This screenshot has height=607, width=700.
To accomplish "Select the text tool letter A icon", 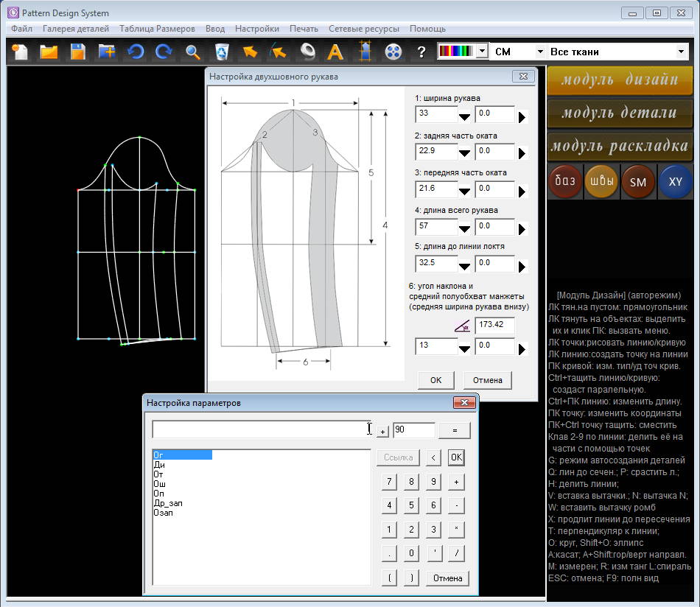I will coord(335,52).
